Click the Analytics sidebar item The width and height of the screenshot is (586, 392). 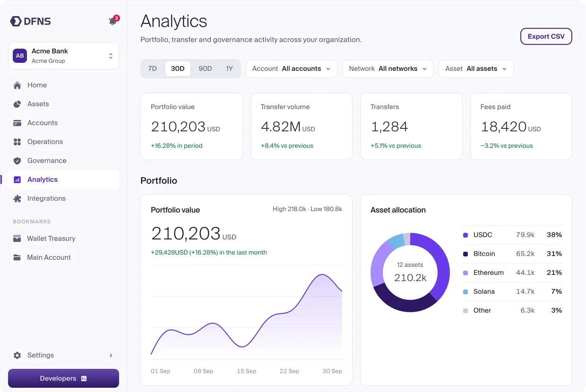[63, 179]
